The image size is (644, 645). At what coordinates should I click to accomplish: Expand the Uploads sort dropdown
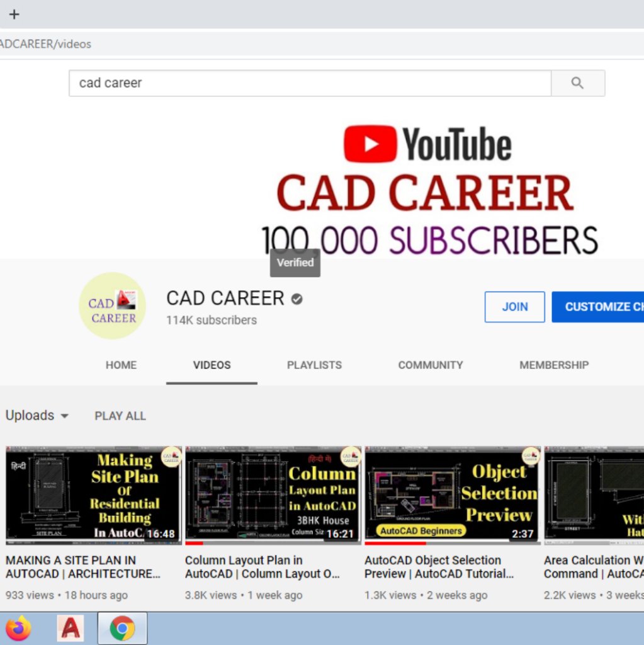tap(37, 416)
